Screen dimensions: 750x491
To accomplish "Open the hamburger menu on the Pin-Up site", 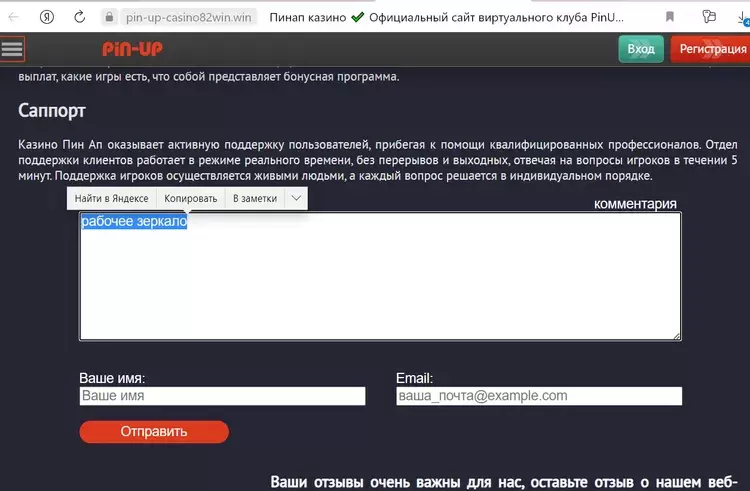I will pos(12,49).
